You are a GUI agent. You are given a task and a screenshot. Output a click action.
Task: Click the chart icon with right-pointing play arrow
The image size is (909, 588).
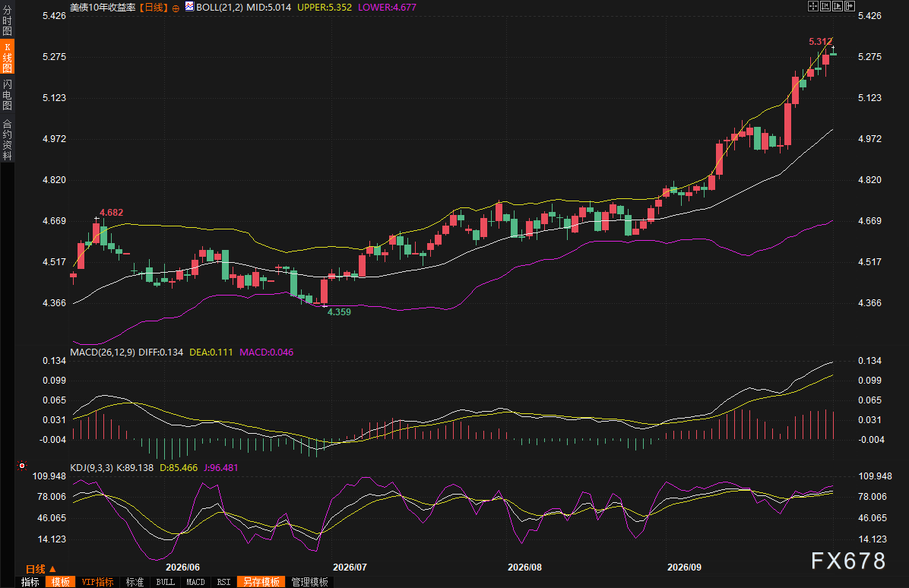point(838,6)
